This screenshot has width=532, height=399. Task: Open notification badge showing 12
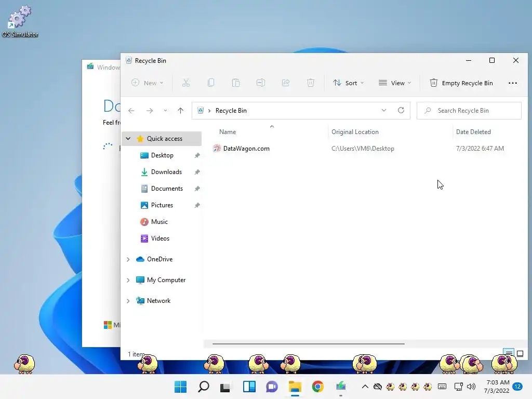[517, 387]
